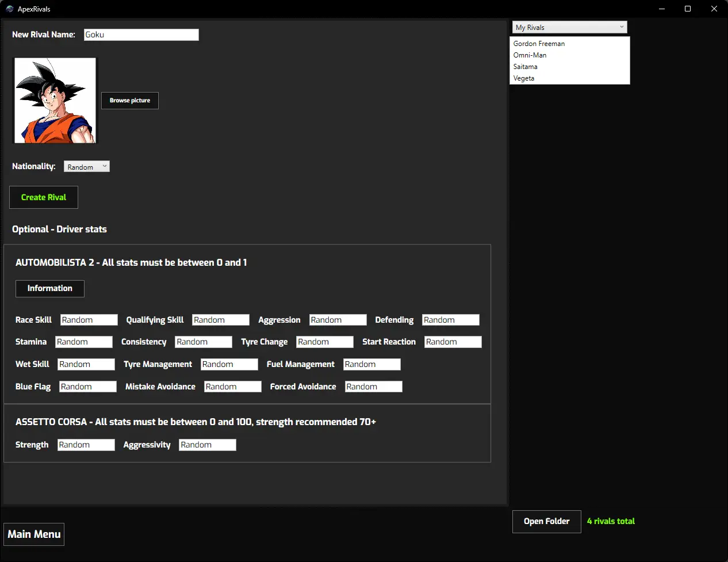Screen dimensions: 728x562
Task: Click the Tyre Change input field
Action: (x=325, y=342)
